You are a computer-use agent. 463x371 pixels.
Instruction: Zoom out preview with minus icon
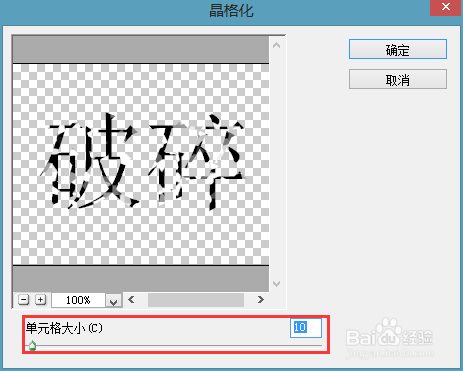click(x=23, y=300)
